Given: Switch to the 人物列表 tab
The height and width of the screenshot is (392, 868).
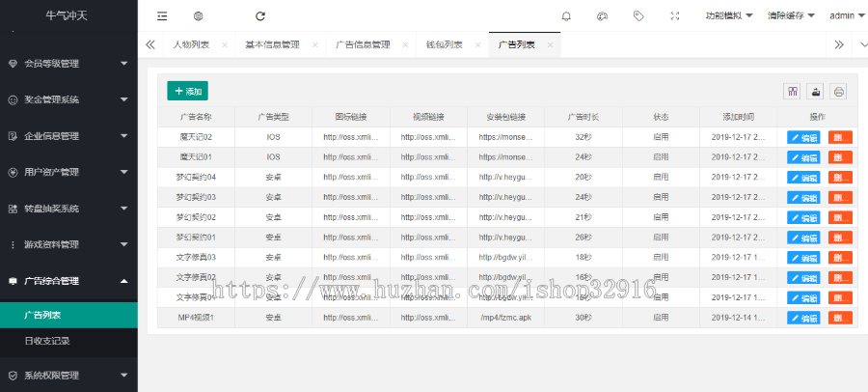Looking at the screenshot, I should tap(191, 44).
